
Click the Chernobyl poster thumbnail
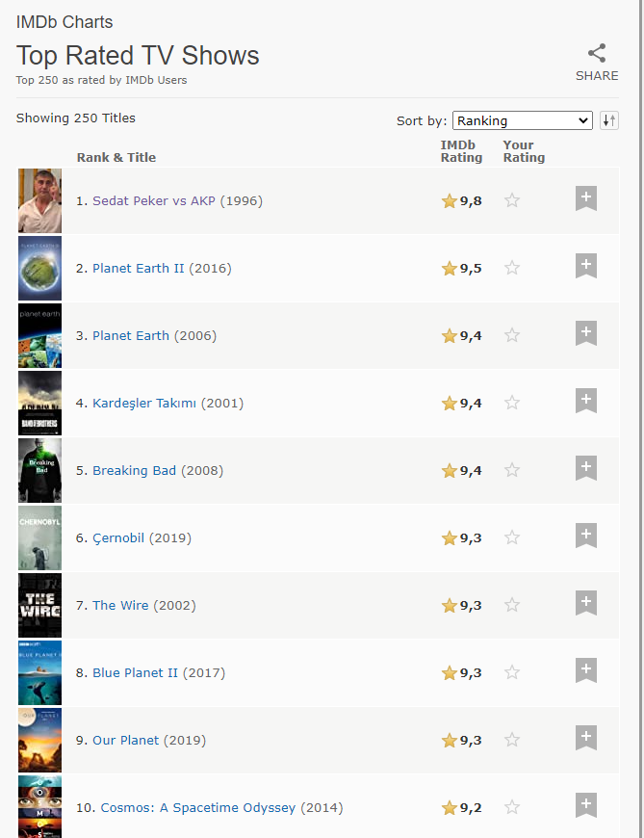click(40, 537)
